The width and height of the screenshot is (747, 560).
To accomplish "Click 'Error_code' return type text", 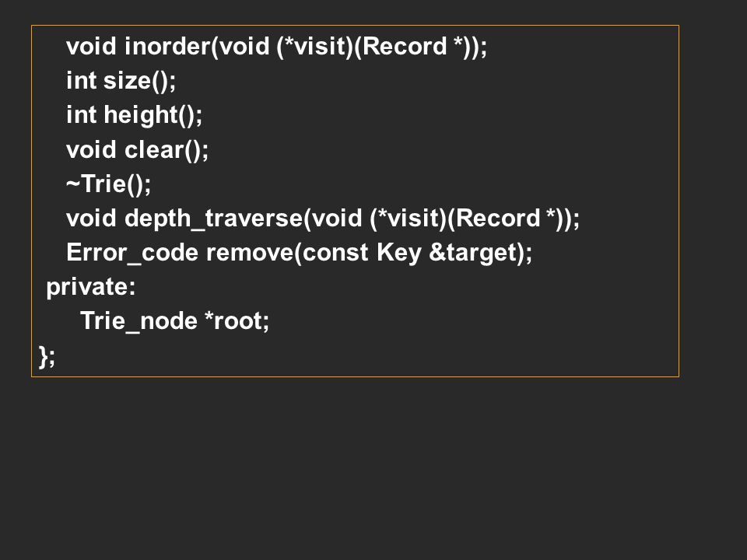I will click(132, 253).
